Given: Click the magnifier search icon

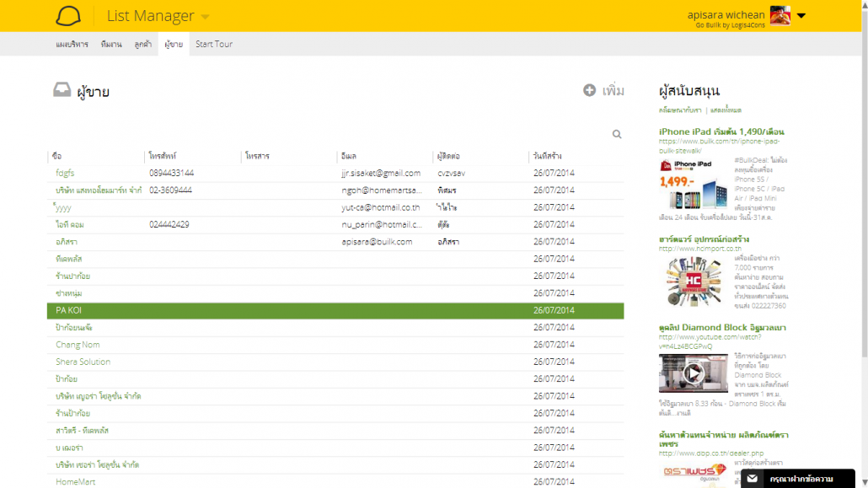Looking at the screenshot, I should tap(617, 134).
